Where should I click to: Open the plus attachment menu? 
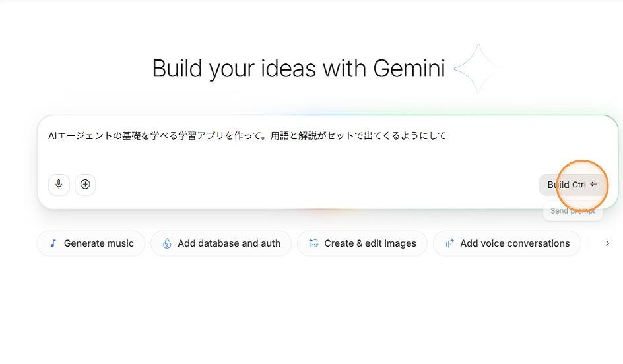click(85, 185)
